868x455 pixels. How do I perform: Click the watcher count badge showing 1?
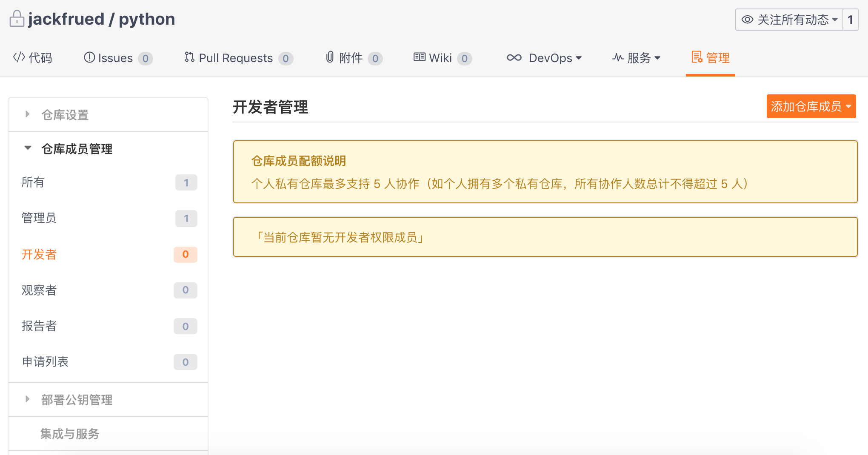click(x=850, y=19)
